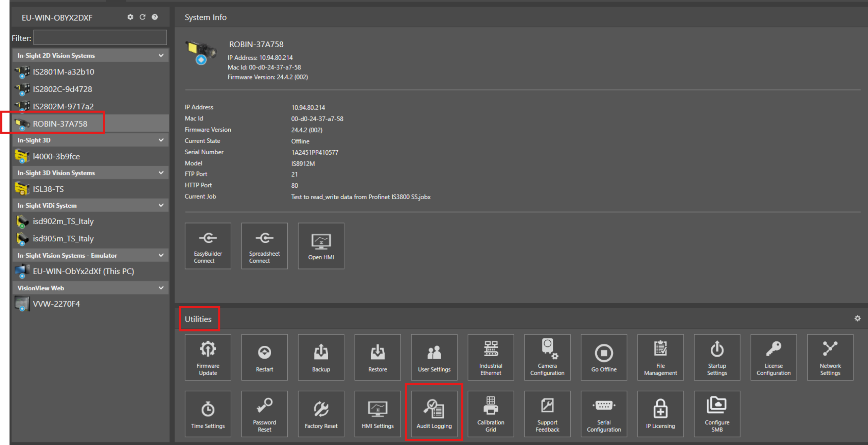Image resolution: width=868 pixels, height=445 pixels.
Task: Open the Backup utility
Action: (x=321, y=357)
